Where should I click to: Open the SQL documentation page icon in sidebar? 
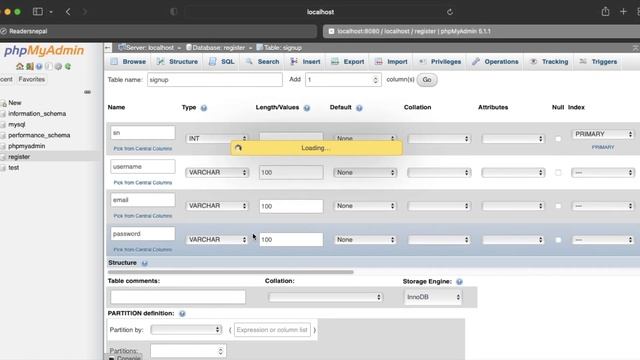tap(49, 66)
